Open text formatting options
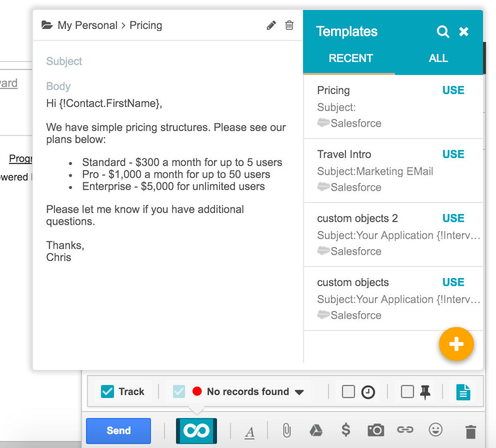 pos(250,432)
